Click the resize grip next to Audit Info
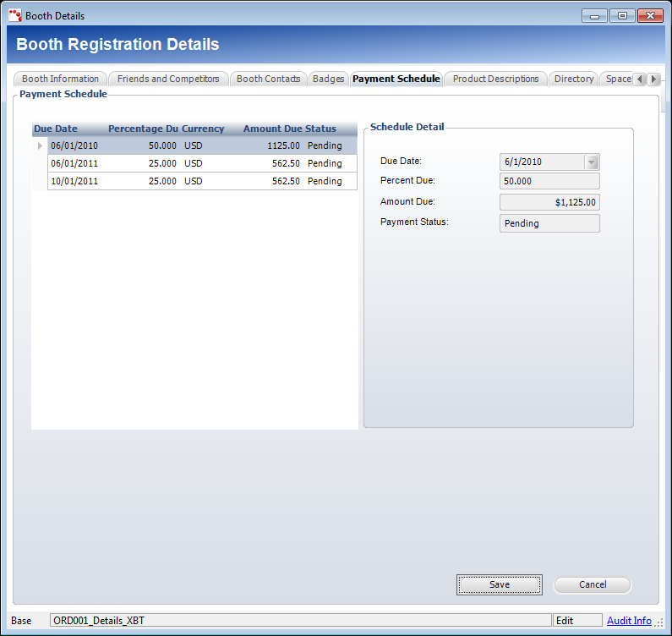The height and width of the screenshot is (636, 672). pos(658,622)
